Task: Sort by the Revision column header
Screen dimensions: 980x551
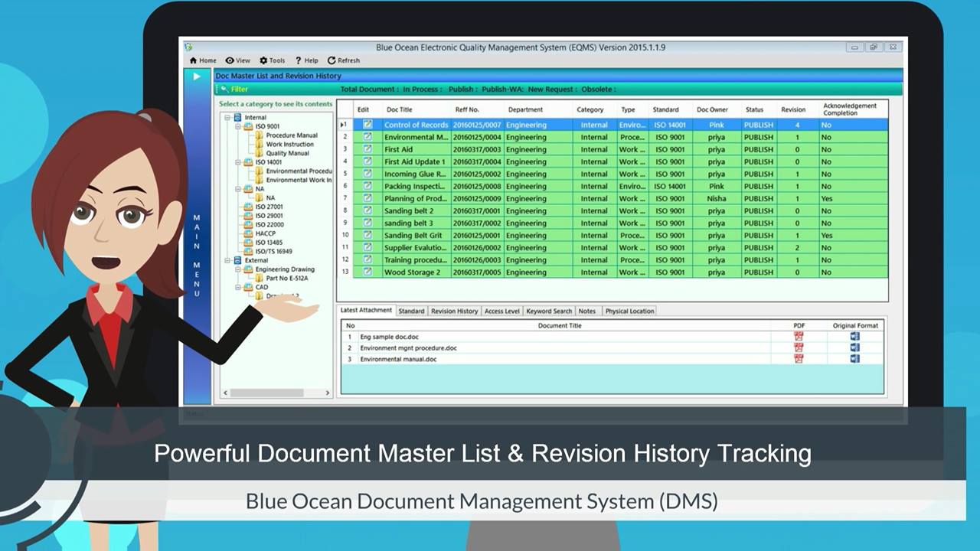Action: pos(793,109)
